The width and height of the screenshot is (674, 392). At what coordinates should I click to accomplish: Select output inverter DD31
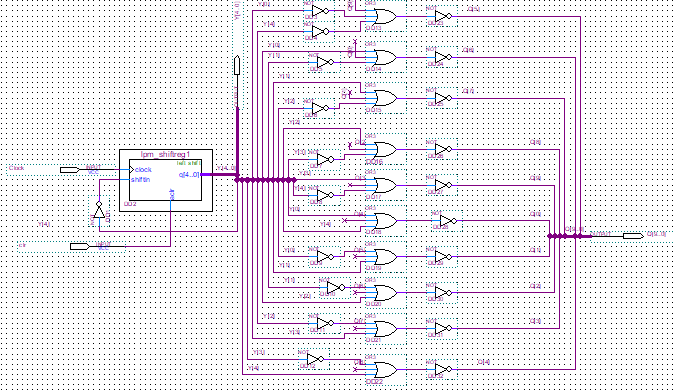[443, 329]
